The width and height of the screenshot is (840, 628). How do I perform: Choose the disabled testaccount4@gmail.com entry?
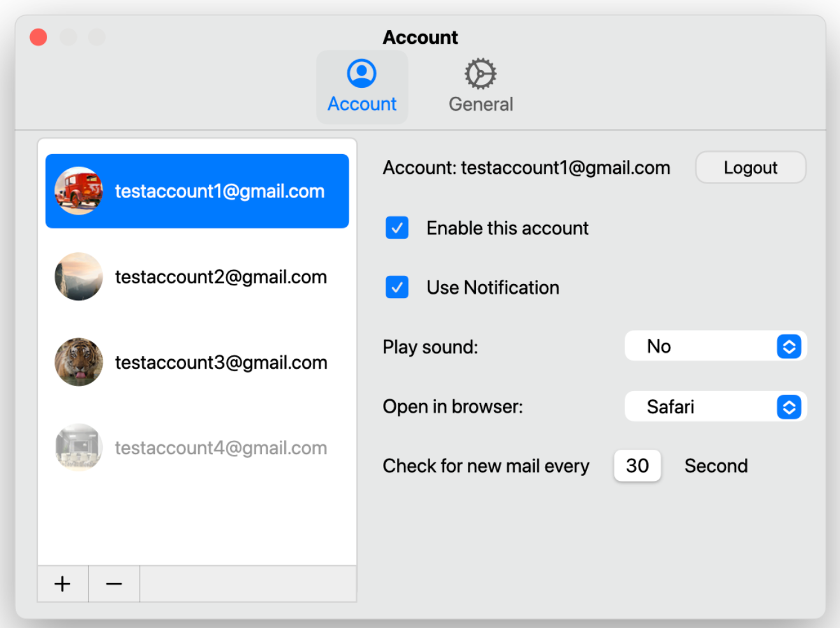[x=221, y=448]
